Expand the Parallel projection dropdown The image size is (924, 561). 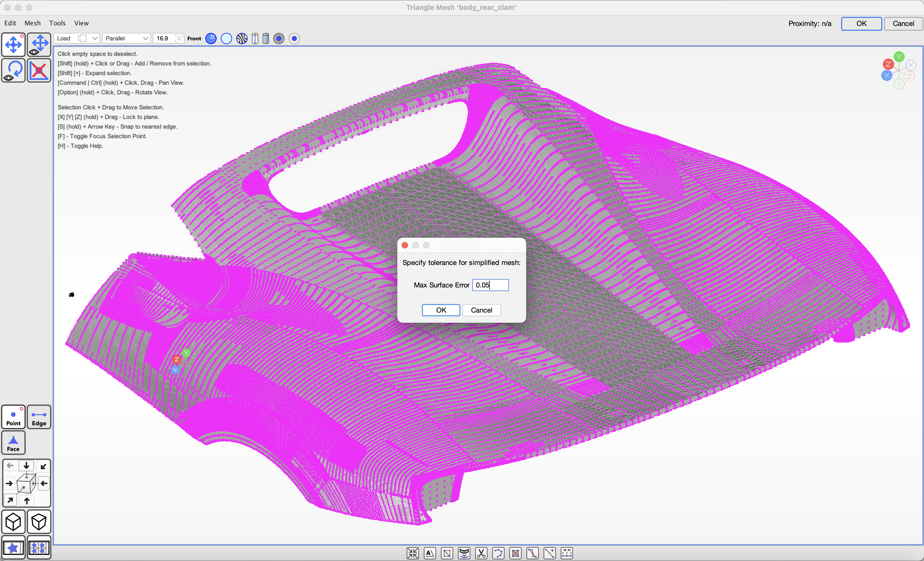126,38
